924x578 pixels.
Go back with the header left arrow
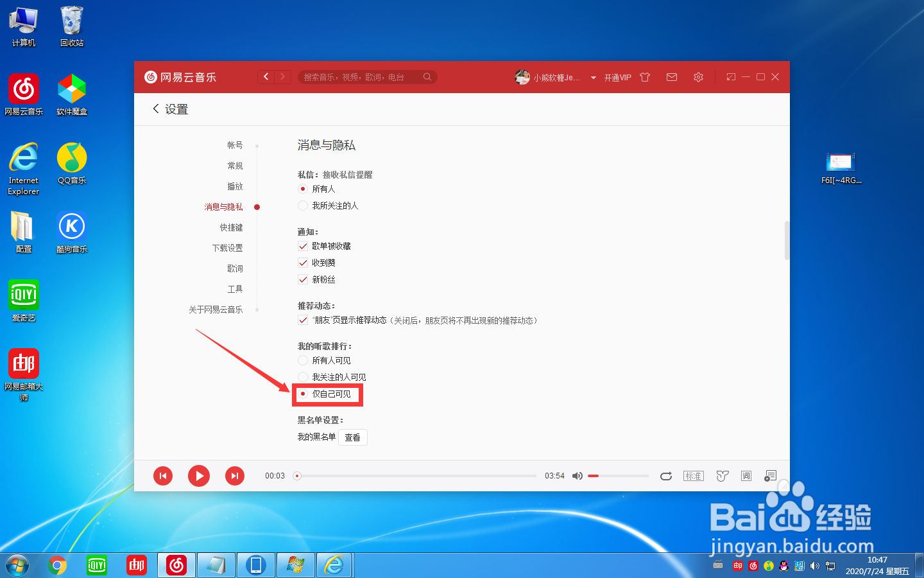tap(266, 77)
